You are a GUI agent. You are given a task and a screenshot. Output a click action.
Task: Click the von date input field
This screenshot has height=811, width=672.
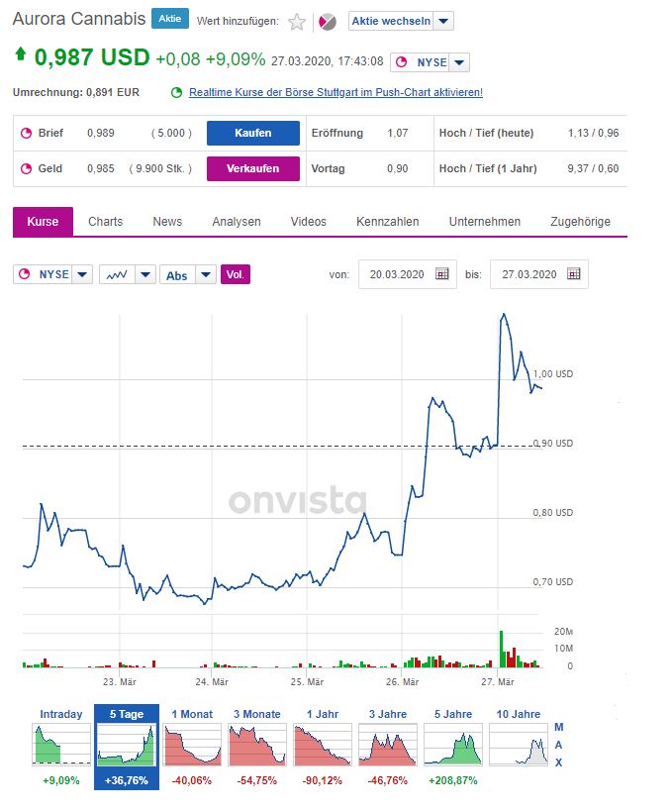[x=394, y=275]
